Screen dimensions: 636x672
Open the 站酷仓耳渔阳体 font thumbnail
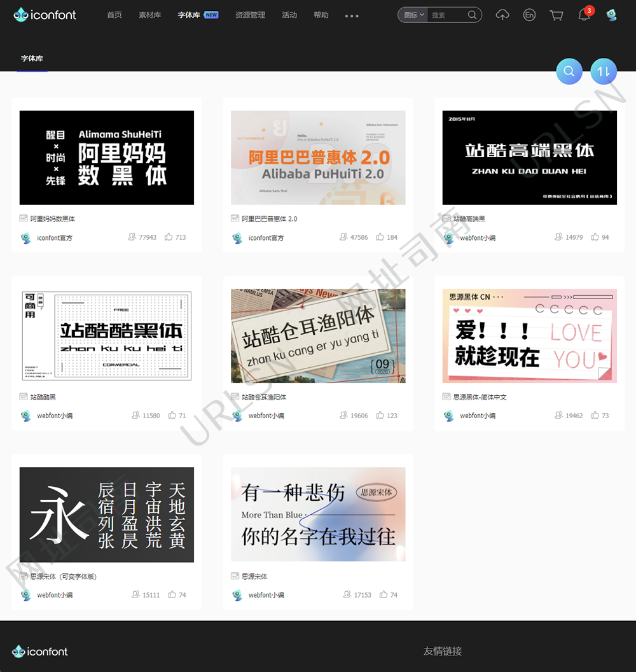point(318,336)
